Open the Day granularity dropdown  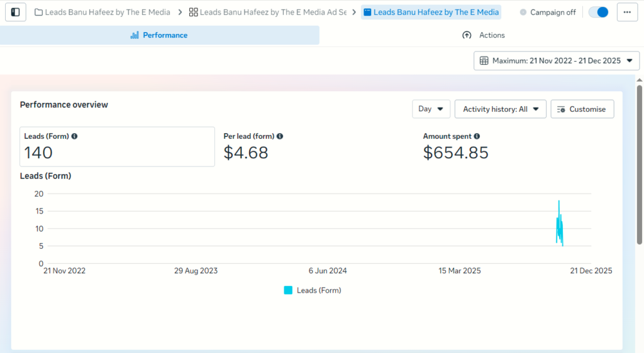431,109
